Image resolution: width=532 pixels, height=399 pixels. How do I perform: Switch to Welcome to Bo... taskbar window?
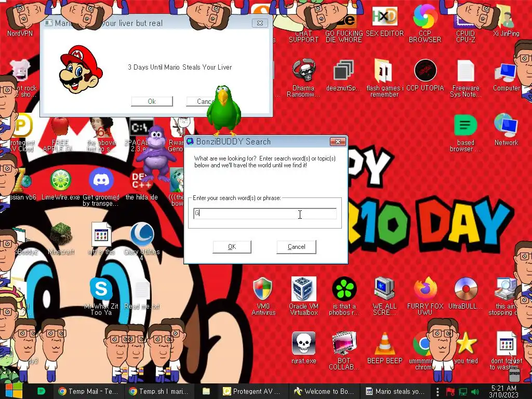tap(324, 391)
